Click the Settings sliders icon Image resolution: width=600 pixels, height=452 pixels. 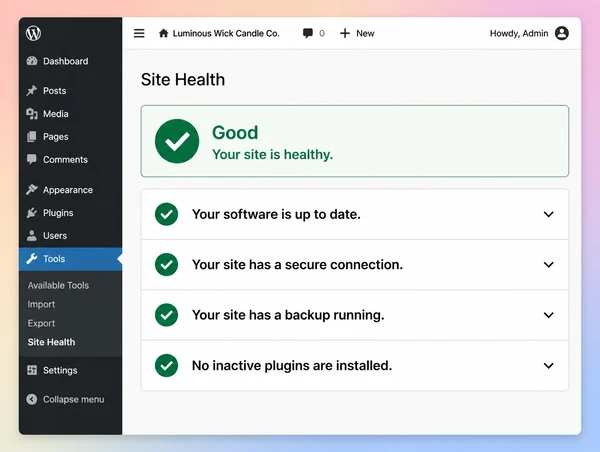(x=32, y=370)
